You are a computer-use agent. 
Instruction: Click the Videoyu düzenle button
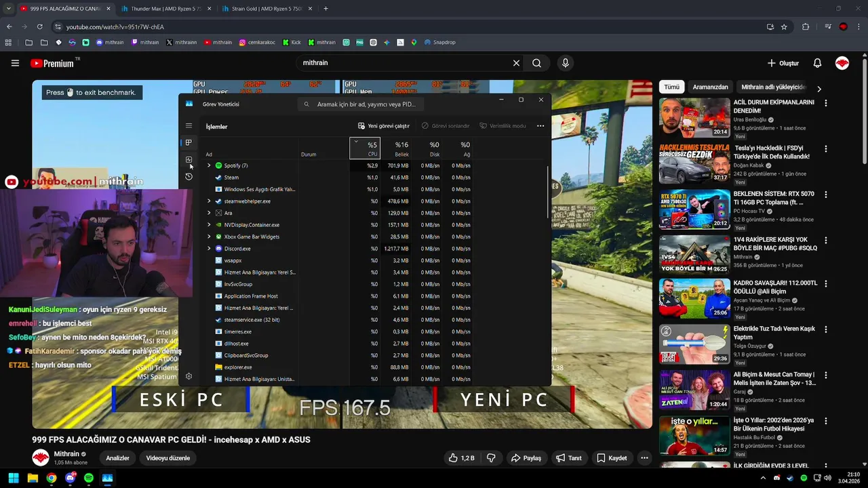(x=168, y=458)
